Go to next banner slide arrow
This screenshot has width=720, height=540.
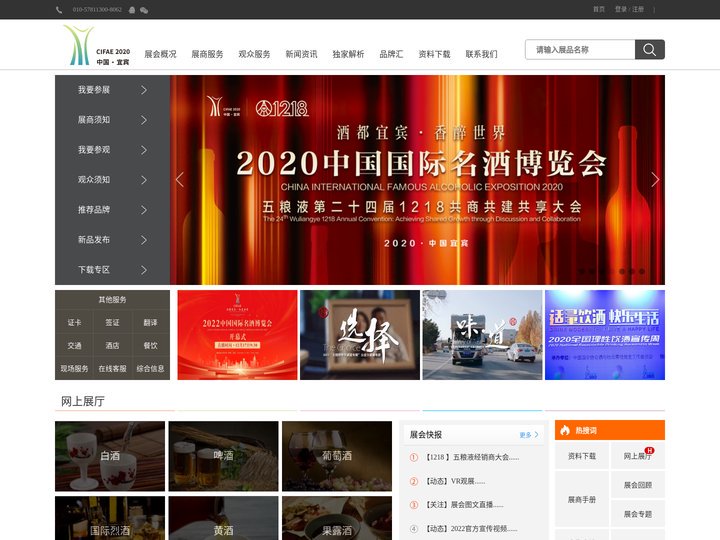coord(655,180)
